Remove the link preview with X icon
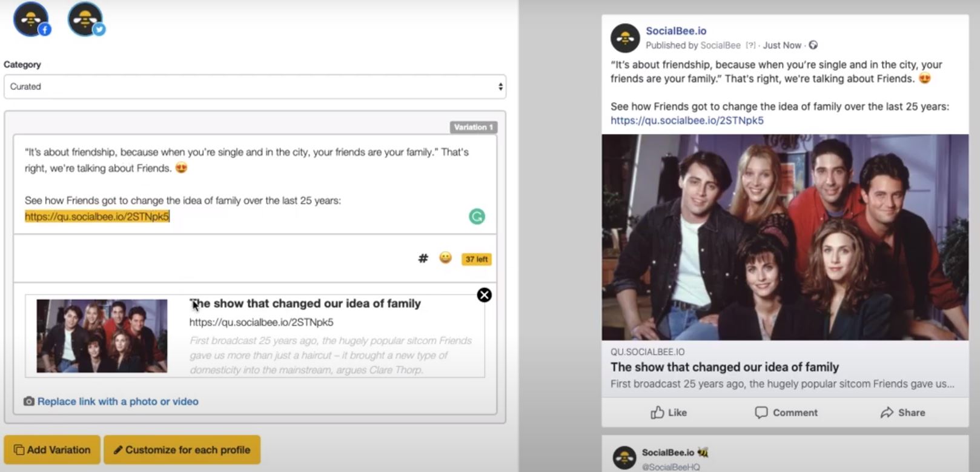 pyautogui.click(x=484, y=295)
